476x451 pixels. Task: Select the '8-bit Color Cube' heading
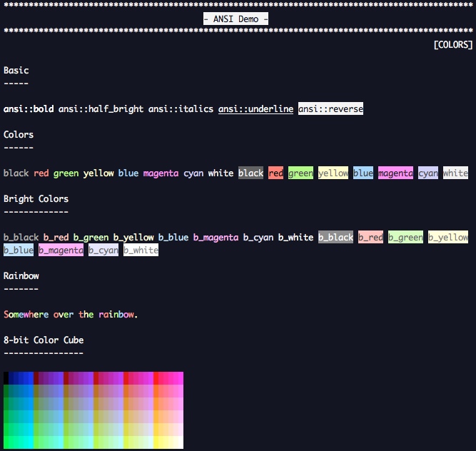[44, 340]
